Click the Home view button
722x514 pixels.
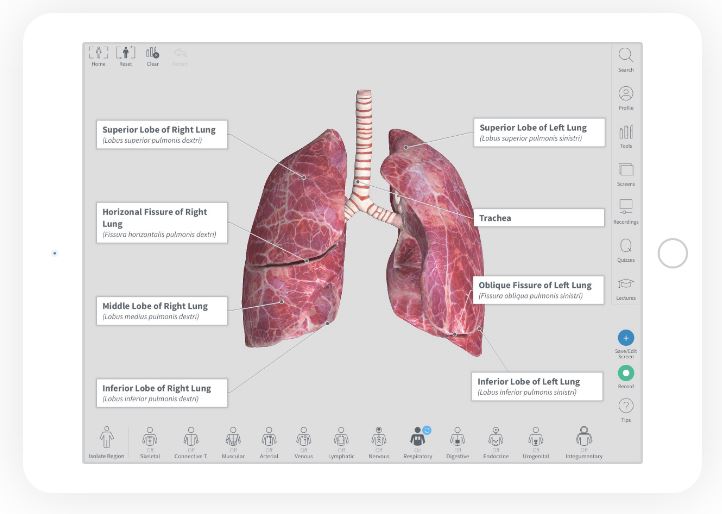[x=98, y=53]
